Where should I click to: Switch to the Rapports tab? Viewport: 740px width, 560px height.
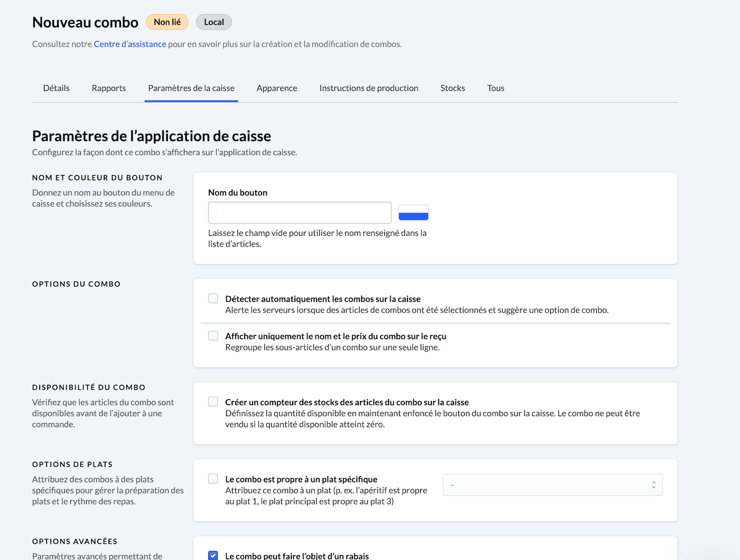click(x=109, y=88)
